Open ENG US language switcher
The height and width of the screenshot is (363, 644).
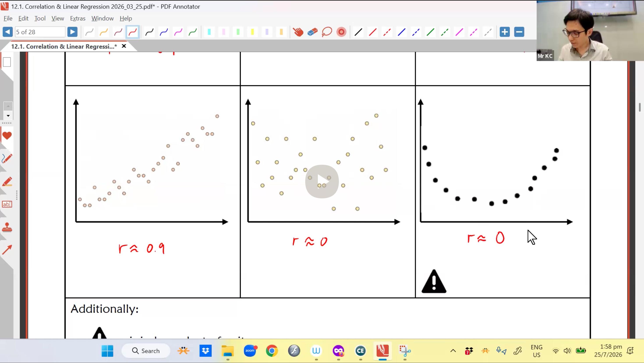pyautogui.click(x=536, y=351)
